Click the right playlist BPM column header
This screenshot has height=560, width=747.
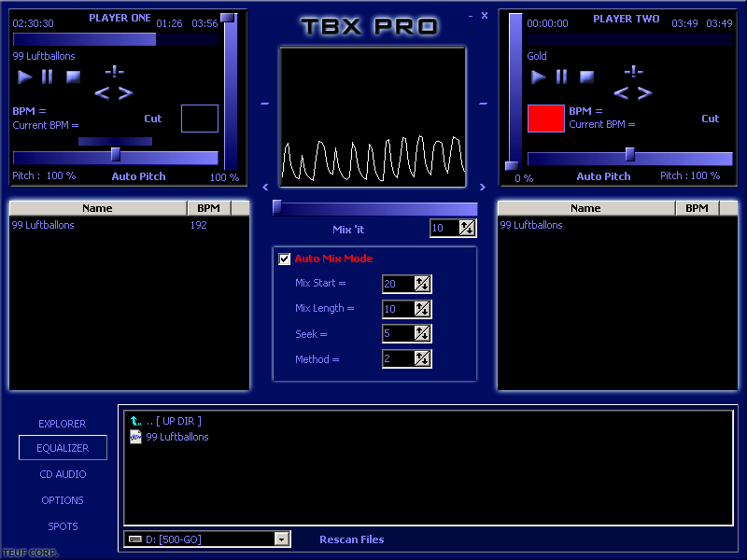pos(697,208)
